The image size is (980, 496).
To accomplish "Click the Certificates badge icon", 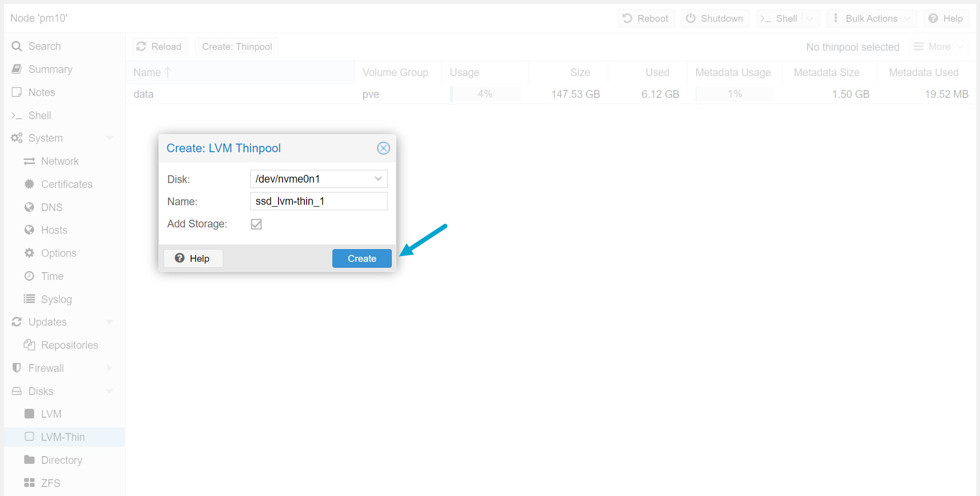I will tap(29, 184).
